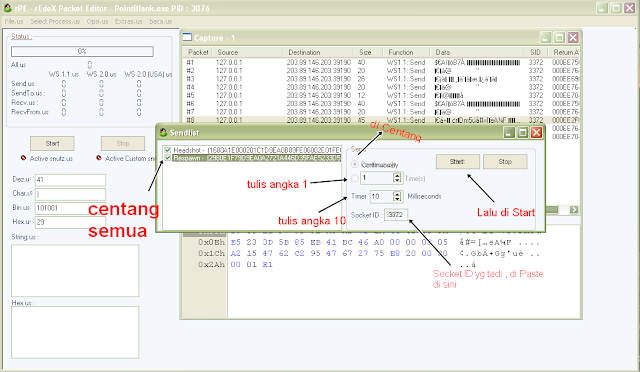Open the Opsi.us menu
This screenshot has width=640, height=372.
click(x=98, y=21)
